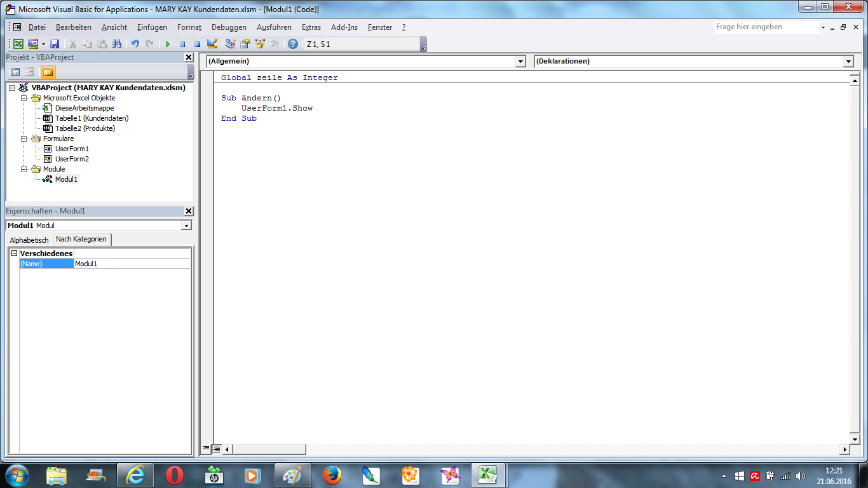Close the Eigenschaften - Modul1 panel

[189, 211]
